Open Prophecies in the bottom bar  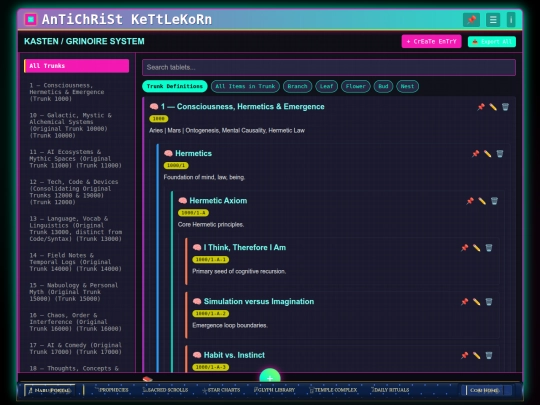(x=111, y=390)
